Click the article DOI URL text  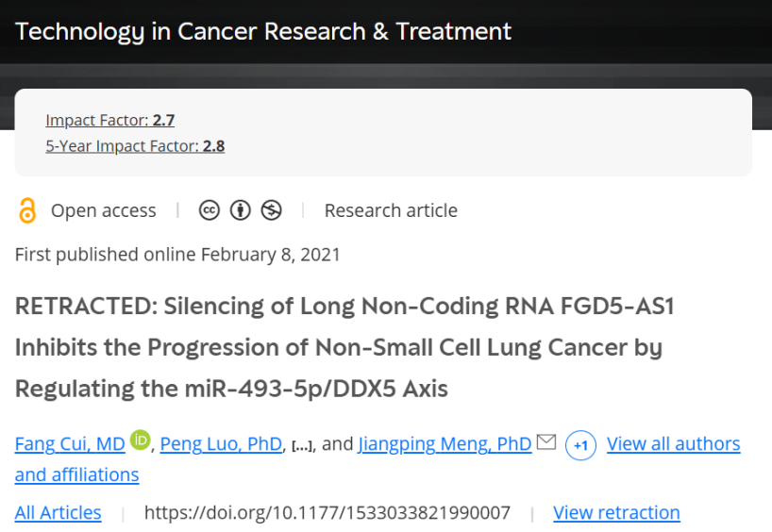[327, 513]
